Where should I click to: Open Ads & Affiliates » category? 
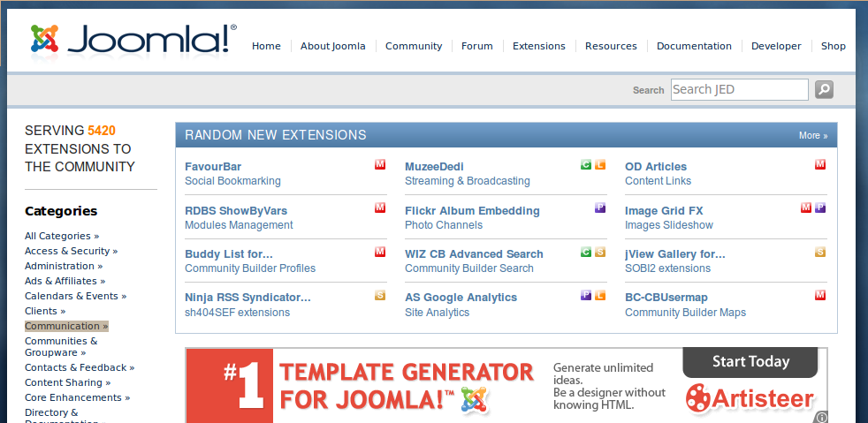point(65,281)
